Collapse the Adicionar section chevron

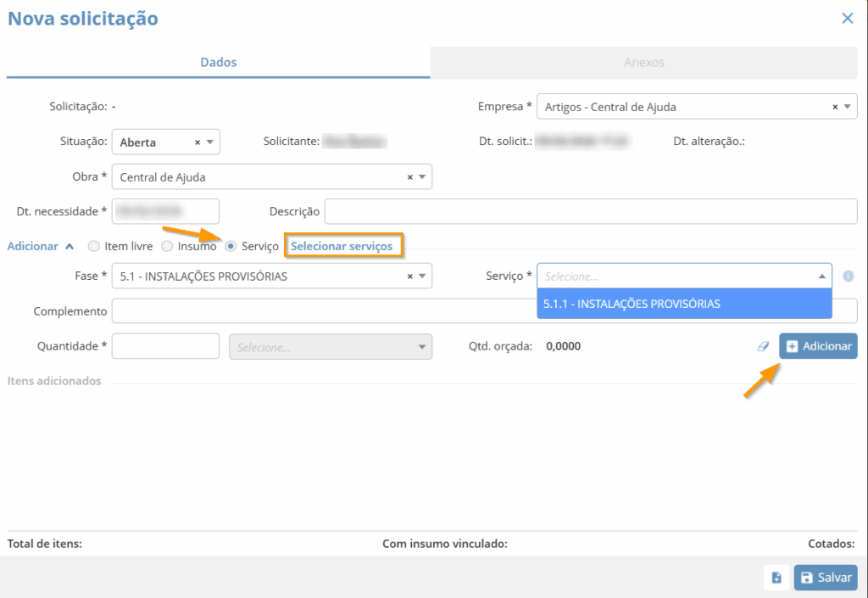(x=70, y=246)
